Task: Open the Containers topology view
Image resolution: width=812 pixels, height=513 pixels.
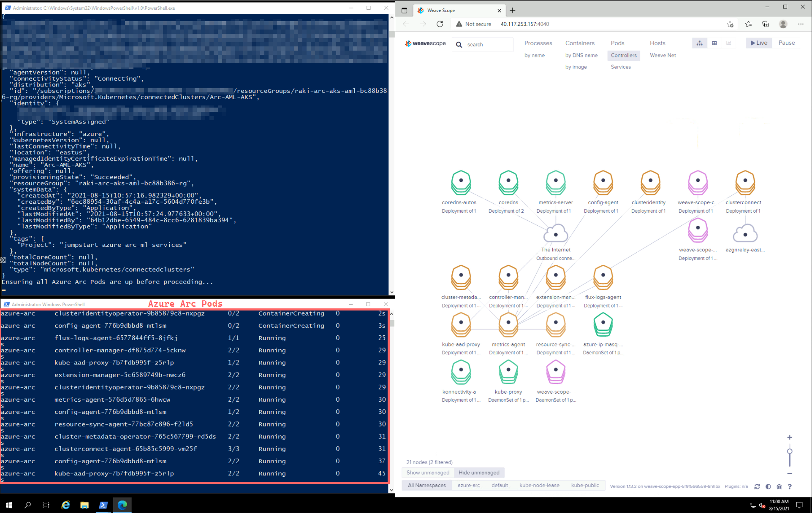Action: point(580,43)
